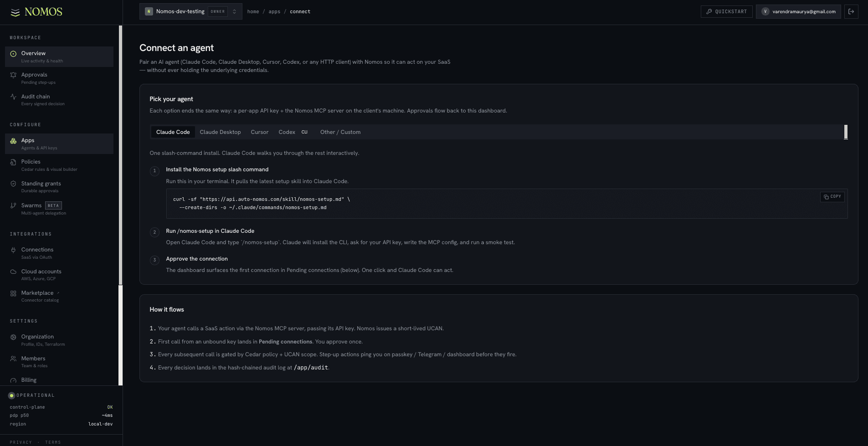Image resolution: width=868 pixels, height=446 pixels.
Task: Open the Organization gear icon
Action: [x=13, y=337]
